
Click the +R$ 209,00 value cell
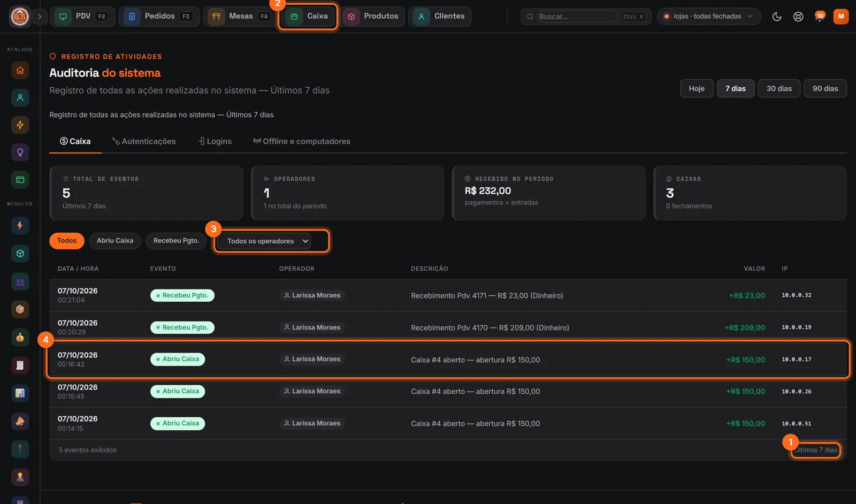(x=745, y=328)
